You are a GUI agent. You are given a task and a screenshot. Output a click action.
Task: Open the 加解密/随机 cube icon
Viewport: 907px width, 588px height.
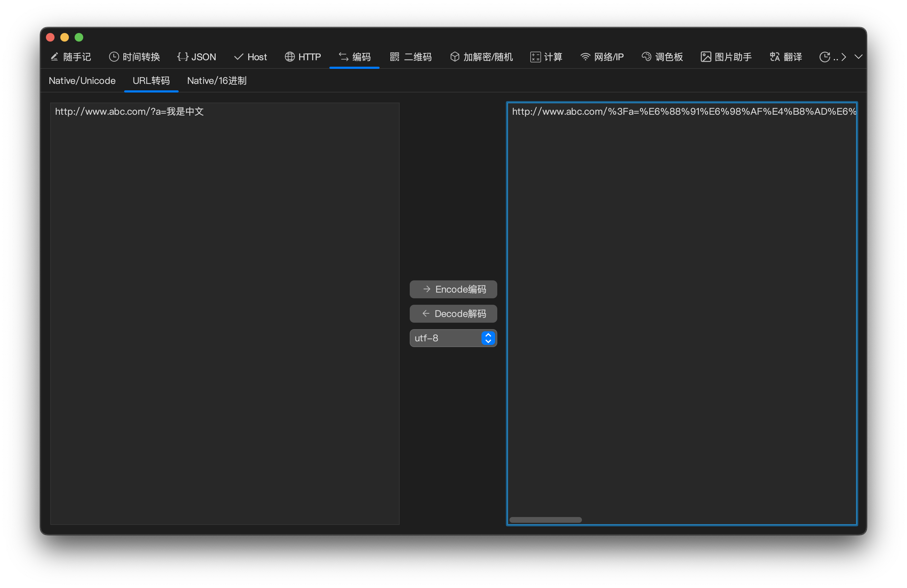point(455,57)
